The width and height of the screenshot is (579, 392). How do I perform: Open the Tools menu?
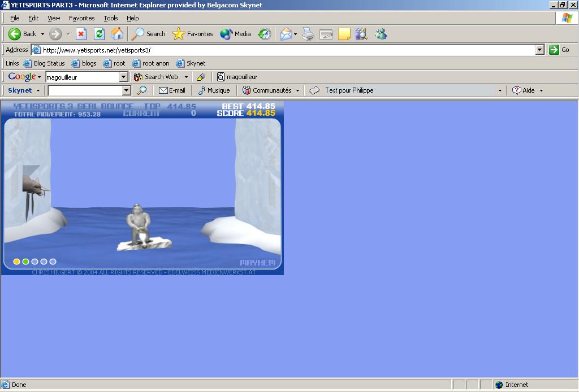(110, 18)
